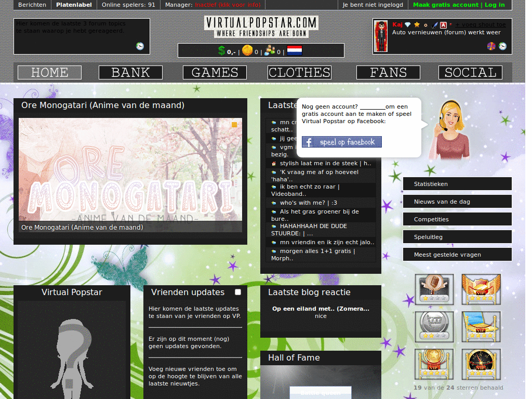The height and width of the screenshot is (399, 532).
Task: Open blog reaction 'Op een eiland met.. (Zomera...'
Action: tap(321, 309)
